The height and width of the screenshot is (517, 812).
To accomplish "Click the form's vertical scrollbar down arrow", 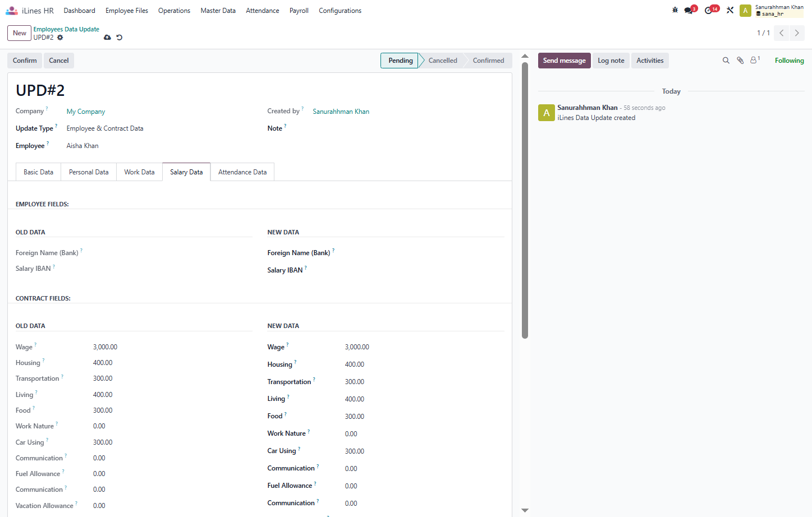I will point(525,510).
